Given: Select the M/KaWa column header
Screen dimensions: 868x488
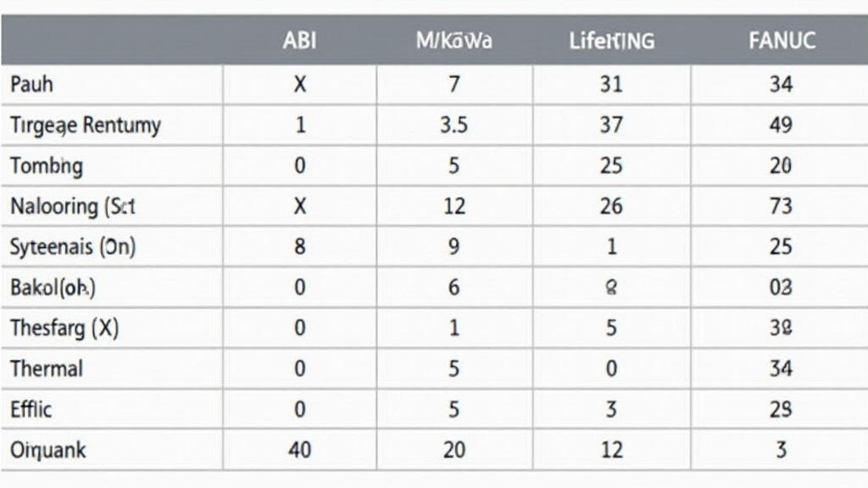Looking at the screenshot, I should (x=454, y=41).
